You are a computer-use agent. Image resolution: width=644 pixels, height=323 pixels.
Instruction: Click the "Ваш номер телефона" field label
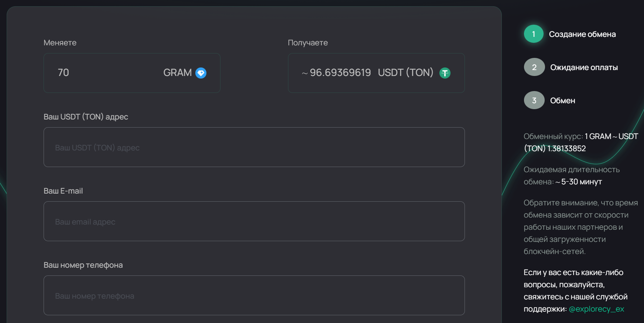83,265
